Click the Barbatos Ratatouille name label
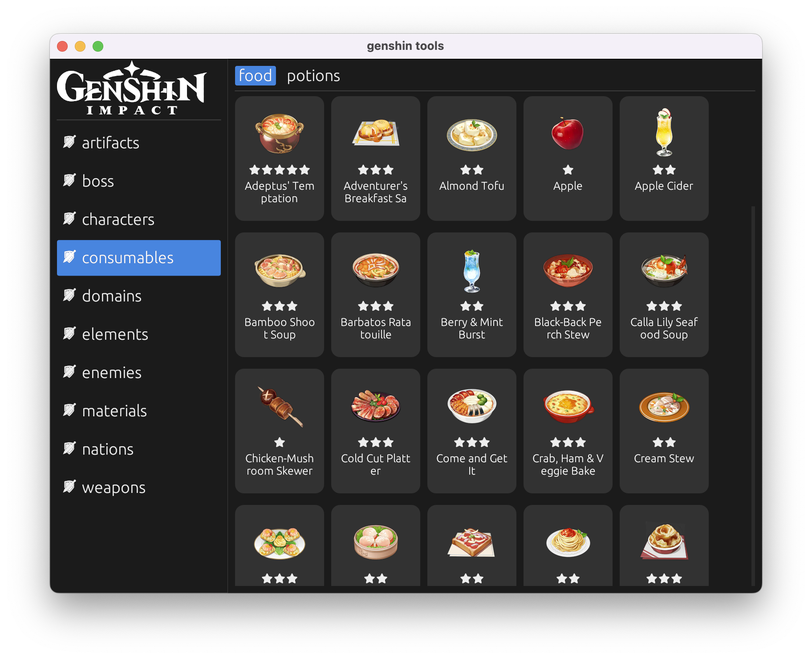Screen dimensions: 812x659 click(x=376, y=329)
